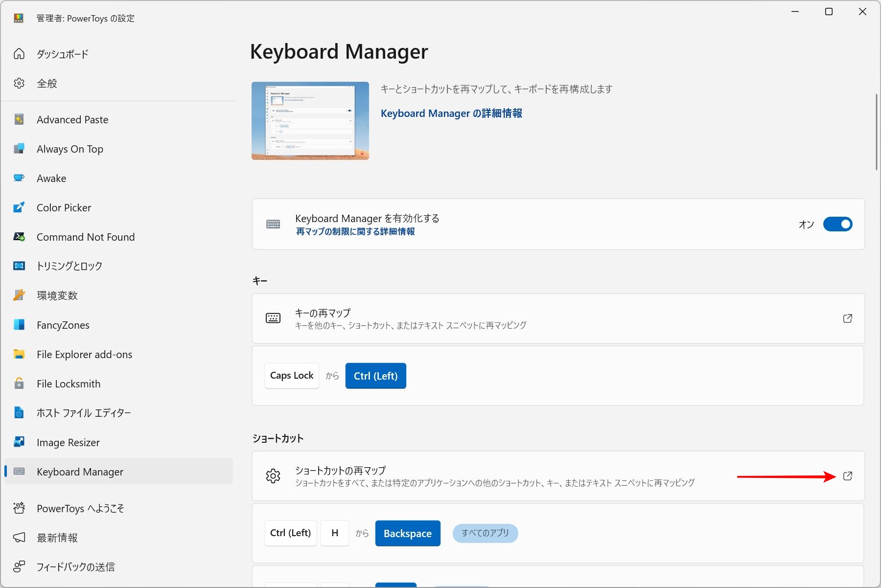Open the 全般 settings page
The image size is (881, 588).
(x=118, y=83)
